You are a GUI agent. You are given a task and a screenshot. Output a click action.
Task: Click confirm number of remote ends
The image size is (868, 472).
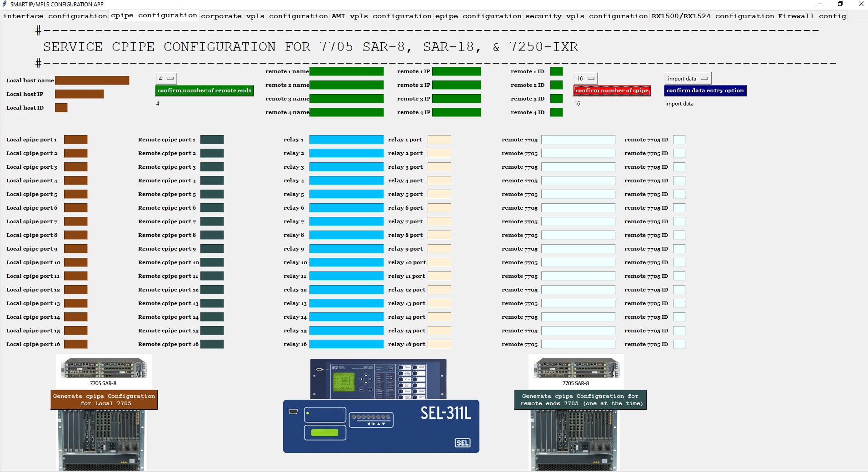[205, 90]
